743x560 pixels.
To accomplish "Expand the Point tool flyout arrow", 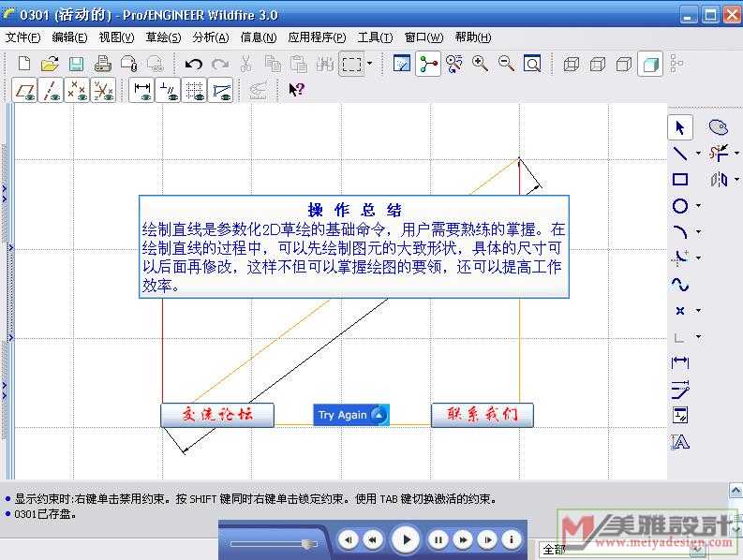I will pyautogui.click(x=698, y=311).
